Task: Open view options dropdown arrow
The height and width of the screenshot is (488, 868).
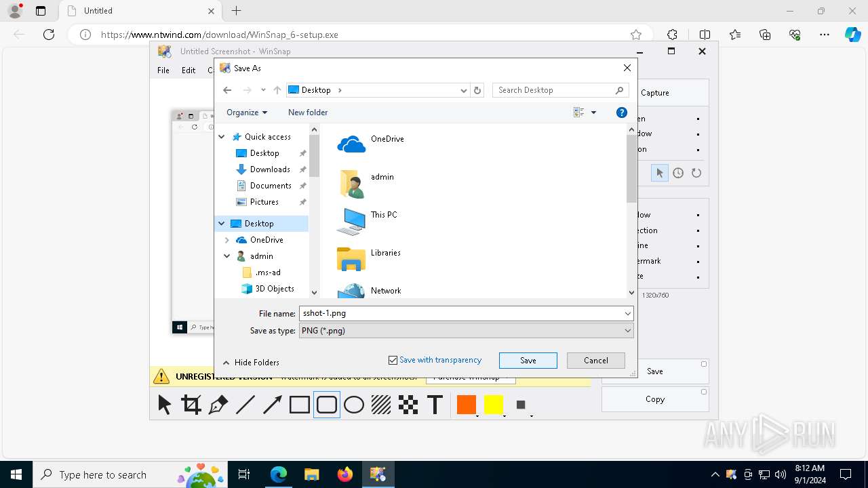Action: pos(593,113)
